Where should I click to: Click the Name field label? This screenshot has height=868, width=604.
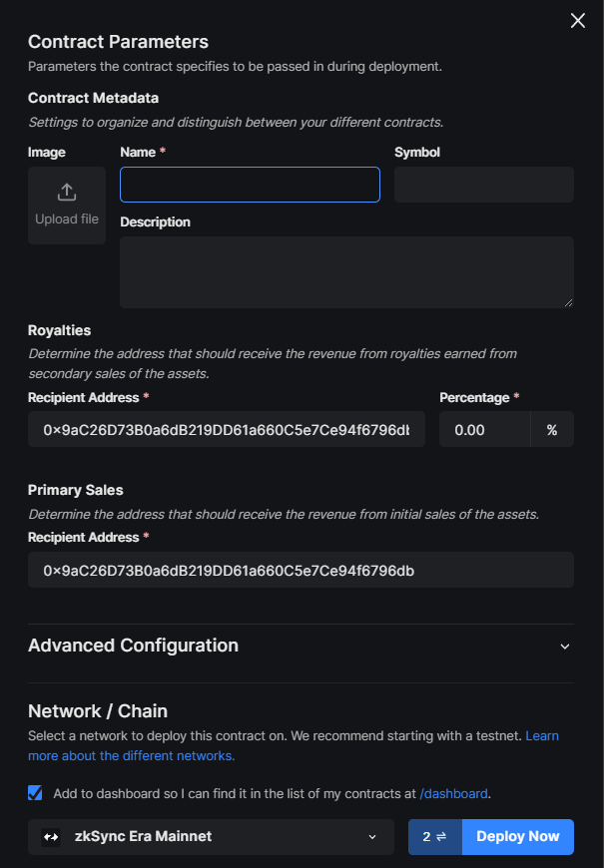[x=138, y=153]
